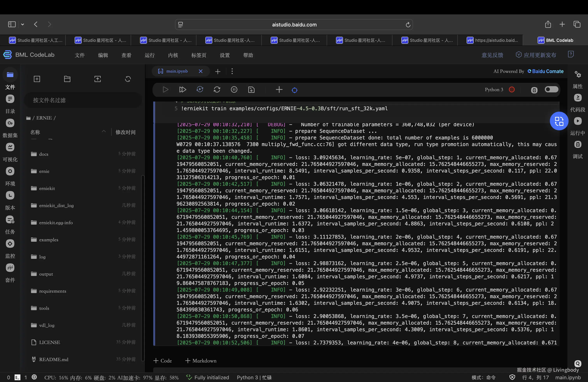Run the current notebook cell
The image size is (588, 382).
click(x=165, y=90)
